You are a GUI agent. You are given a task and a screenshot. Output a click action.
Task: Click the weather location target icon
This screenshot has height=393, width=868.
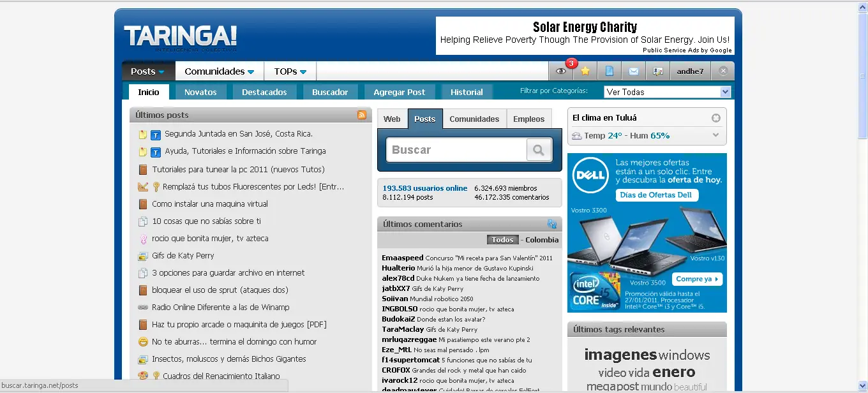click(x=716, y=118)
